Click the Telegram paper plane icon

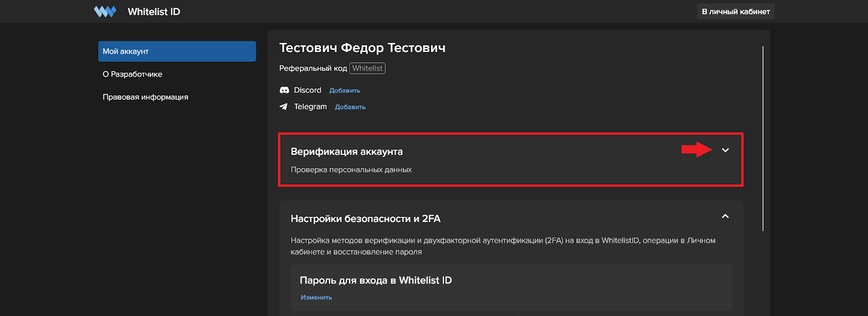point(283,107)
